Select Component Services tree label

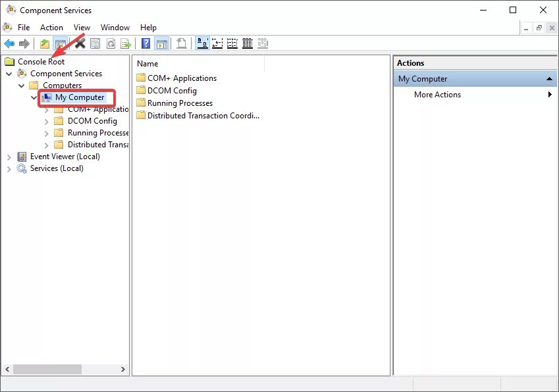[66, 74]
